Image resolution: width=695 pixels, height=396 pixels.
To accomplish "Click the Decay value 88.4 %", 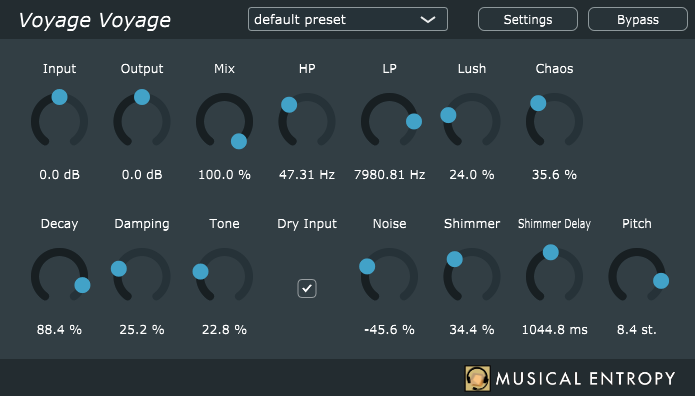I will point(59,330).
